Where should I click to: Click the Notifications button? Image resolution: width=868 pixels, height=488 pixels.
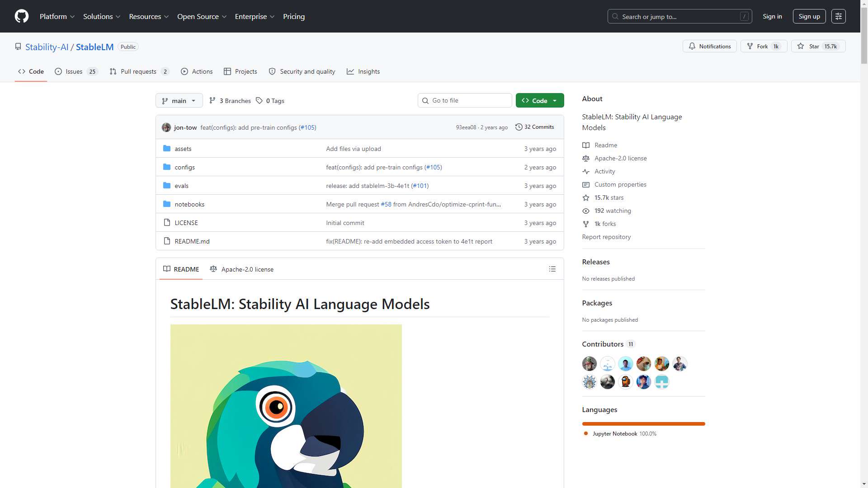point(710,46)
